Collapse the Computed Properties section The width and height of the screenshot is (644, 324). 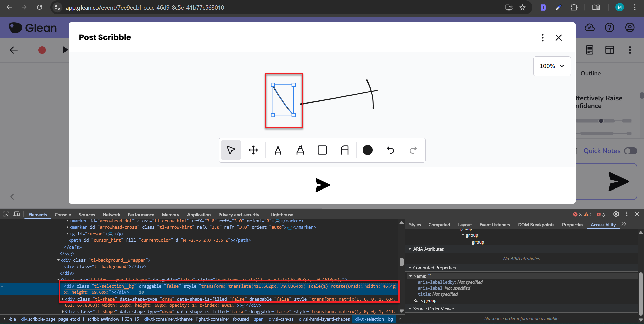[410, 268]
